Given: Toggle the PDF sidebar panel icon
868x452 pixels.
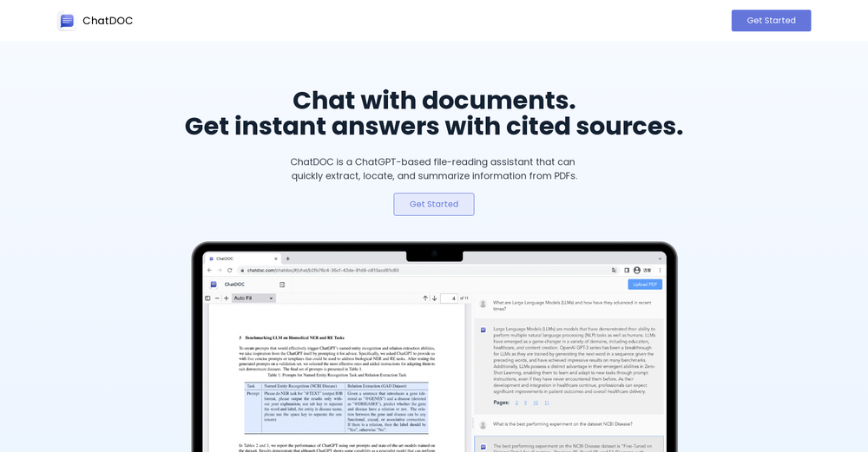Looking at the screenshot, I should click(x=207, y=298).
